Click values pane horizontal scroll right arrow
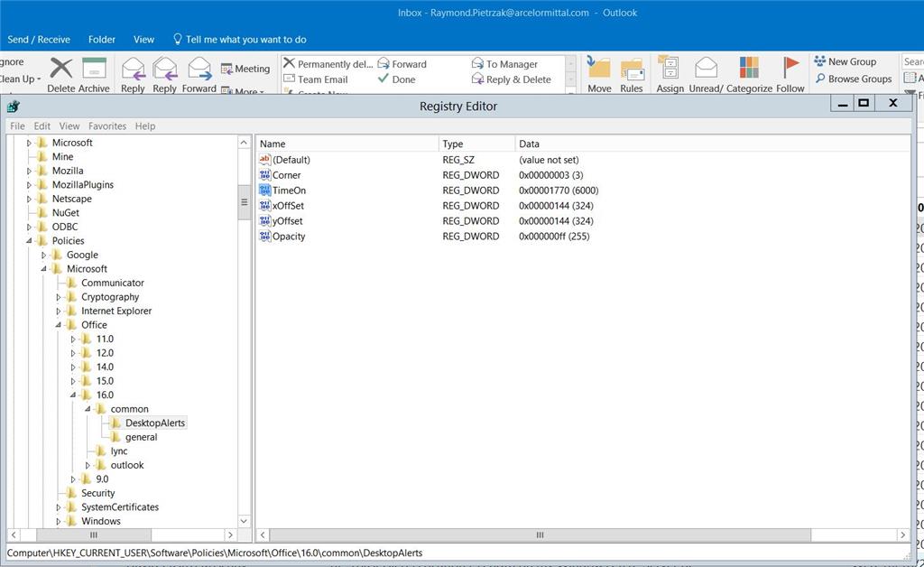 [902, 535]
